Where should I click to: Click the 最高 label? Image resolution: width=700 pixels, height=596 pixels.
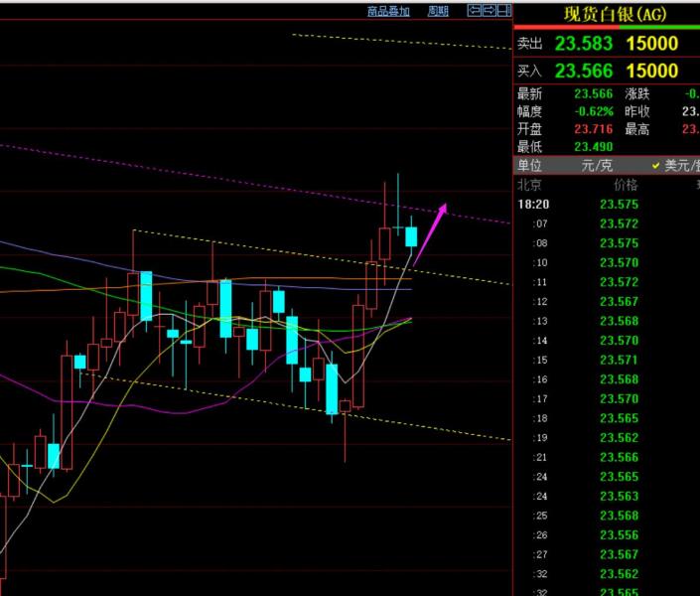(x=637, y=129)
